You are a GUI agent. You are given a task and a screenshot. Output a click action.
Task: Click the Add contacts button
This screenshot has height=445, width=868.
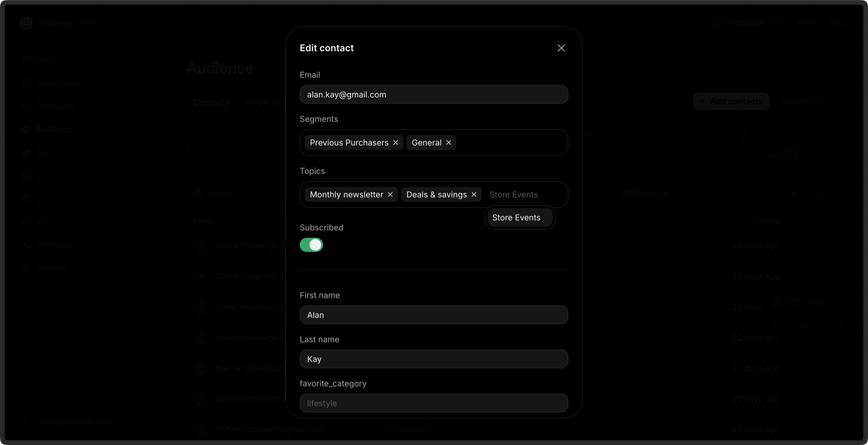(x=731, y=101)
